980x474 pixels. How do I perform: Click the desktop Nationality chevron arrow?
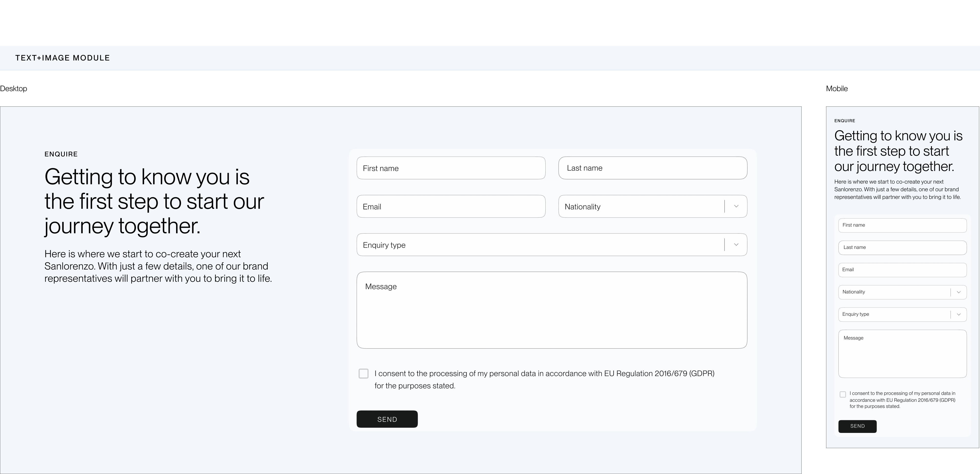(x=736, y=206)
